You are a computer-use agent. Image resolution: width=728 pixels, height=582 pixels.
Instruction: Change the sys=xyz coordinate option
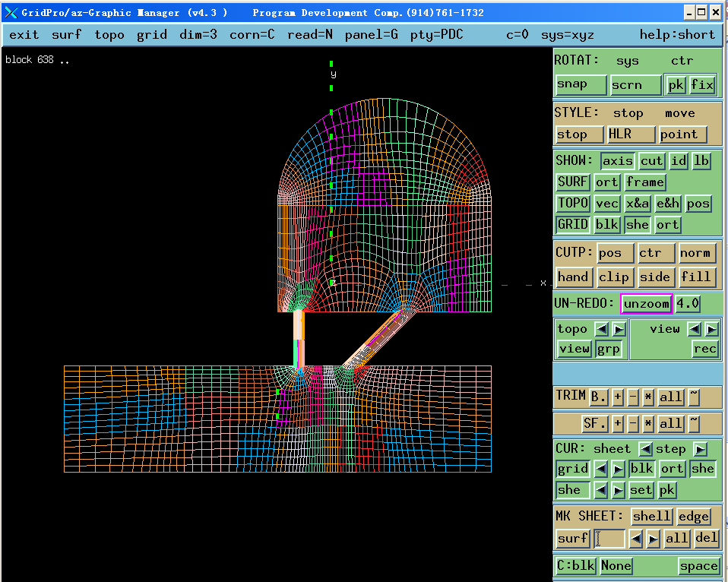(x=567, y=35)
